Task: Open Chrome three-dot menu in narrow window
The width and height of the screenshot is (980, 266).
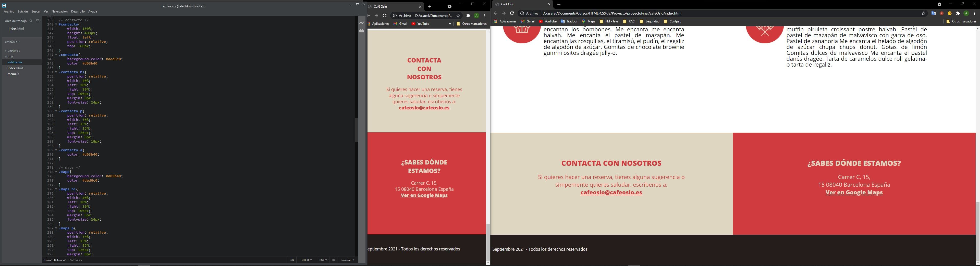Action: tap(485, 16)
